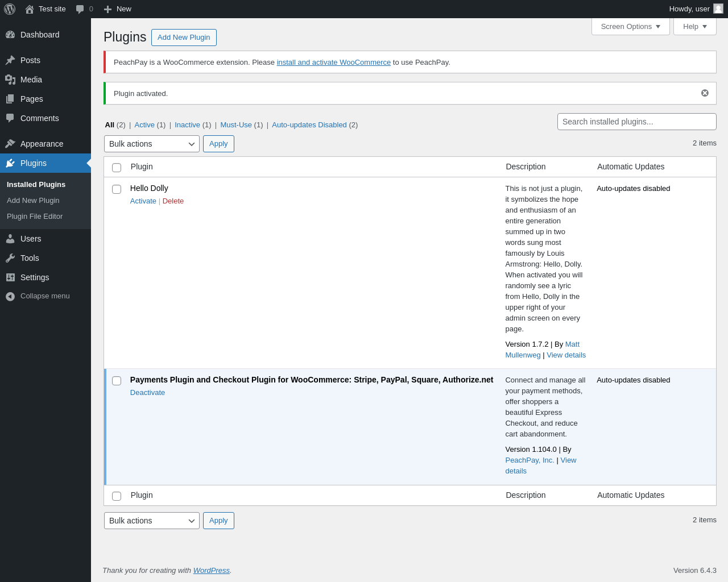Follow install and activate WooCommerce link
Viewport: 728px width, 582px height.
click(x=334, y=63)
